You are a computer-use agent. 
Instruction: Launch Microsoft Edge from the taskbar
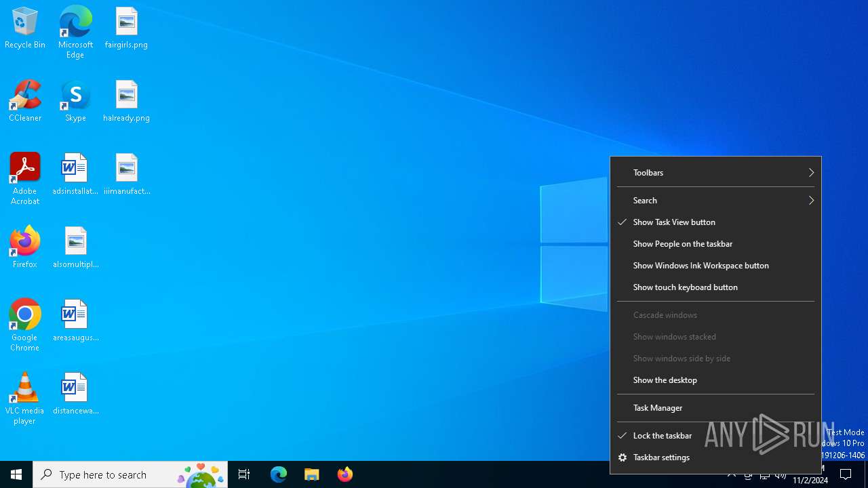click(279, 474)
